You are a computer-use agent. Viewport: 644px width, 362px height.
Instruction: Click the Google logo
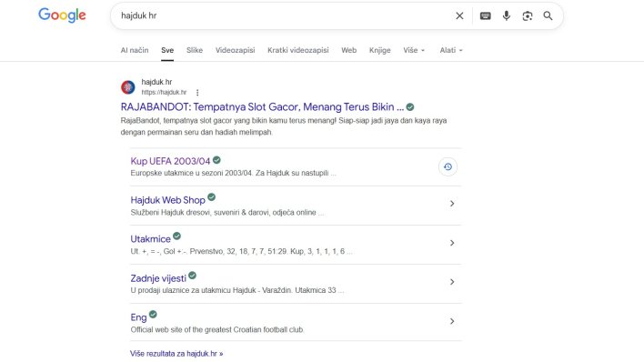click(x=62, y=15)
